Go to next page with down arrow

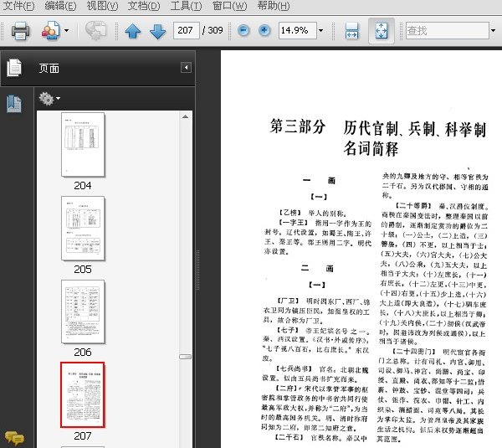tap(158, 32)
